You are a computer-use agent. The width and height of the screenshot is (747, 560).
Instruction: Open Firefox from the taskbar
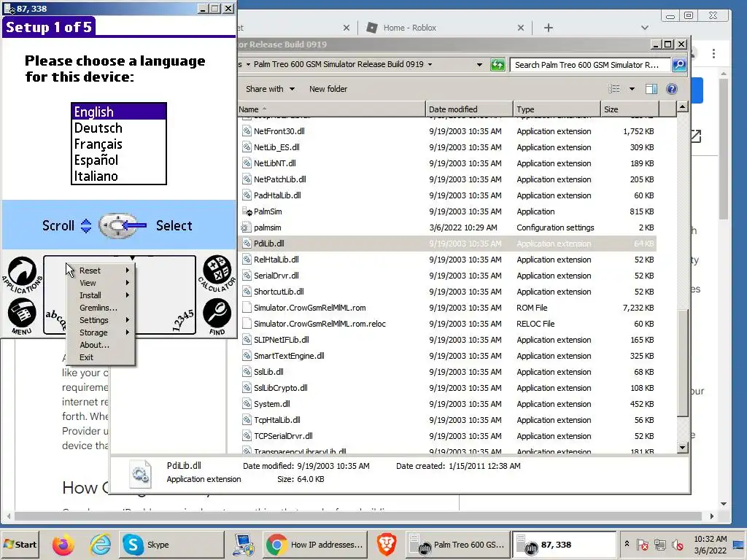tap(63, 545)
